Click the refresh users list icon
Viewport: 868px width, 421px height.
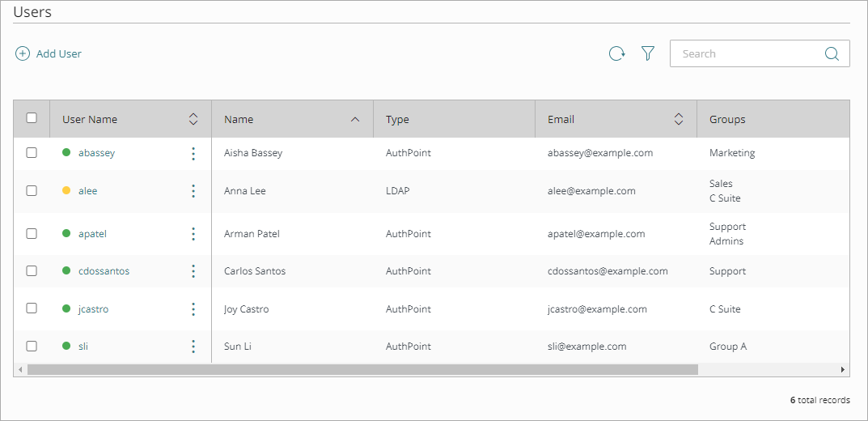click(616, 54)
